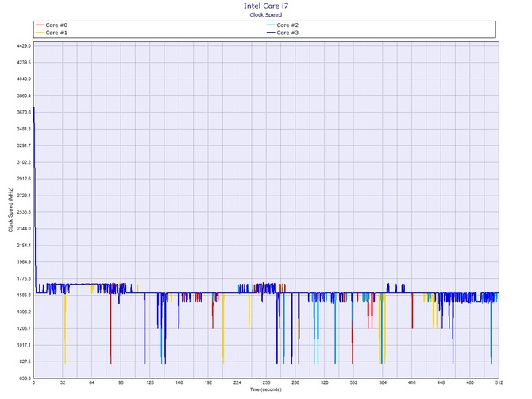The height and width of the screenshot is (399, 532).
Task: Click the 256 x-axis tick label
Action: (266, 382)
